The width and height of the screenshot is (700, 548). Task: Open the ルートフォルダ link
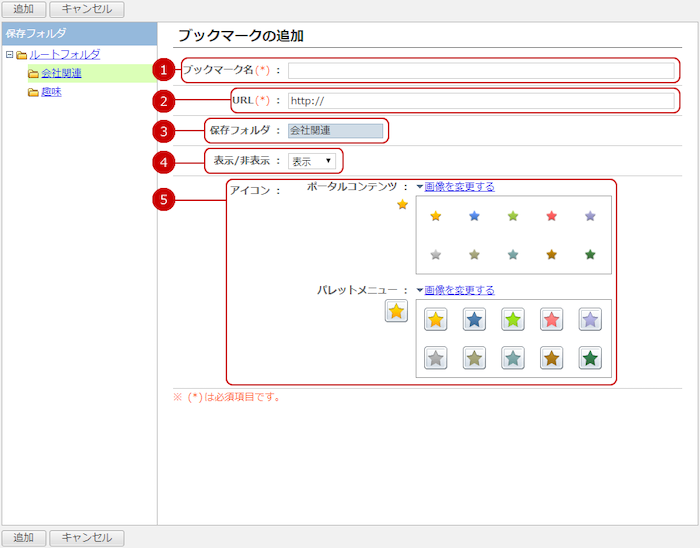[x=64, y=55]
